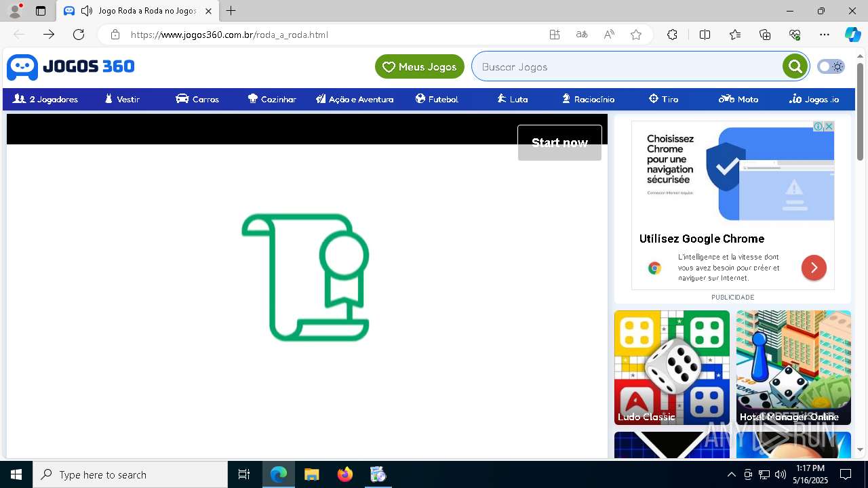Open Hotel Manager Online game thumbnail
The height and width of the screenshot is (488, 868).
(793, 367)
